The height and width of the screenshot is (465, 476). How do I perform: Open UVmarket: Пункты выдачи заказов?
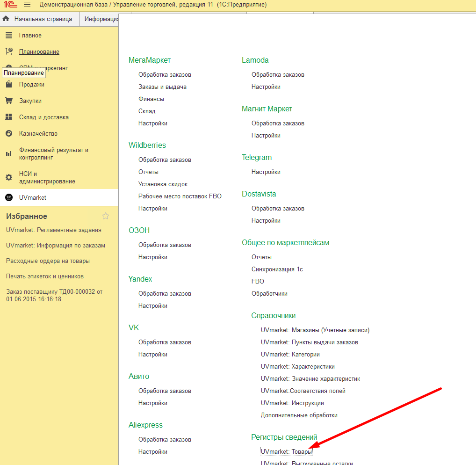pos(310,342)
